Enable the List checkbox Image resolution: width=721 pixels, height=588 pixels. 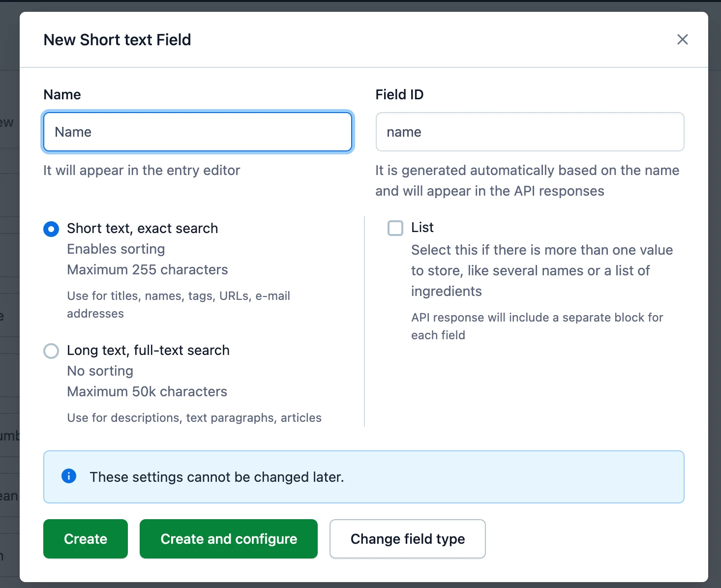pos(395,228)
